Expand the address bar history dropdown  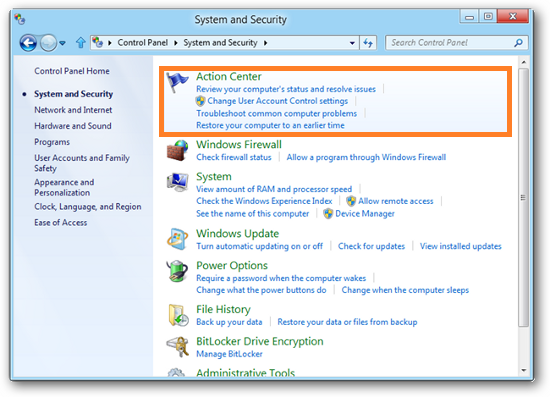[x=352, y=43]
